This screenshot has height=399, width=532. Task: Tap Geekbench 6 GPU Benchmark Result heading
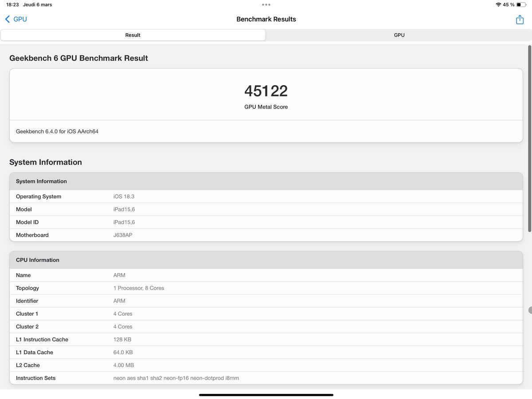78,58
